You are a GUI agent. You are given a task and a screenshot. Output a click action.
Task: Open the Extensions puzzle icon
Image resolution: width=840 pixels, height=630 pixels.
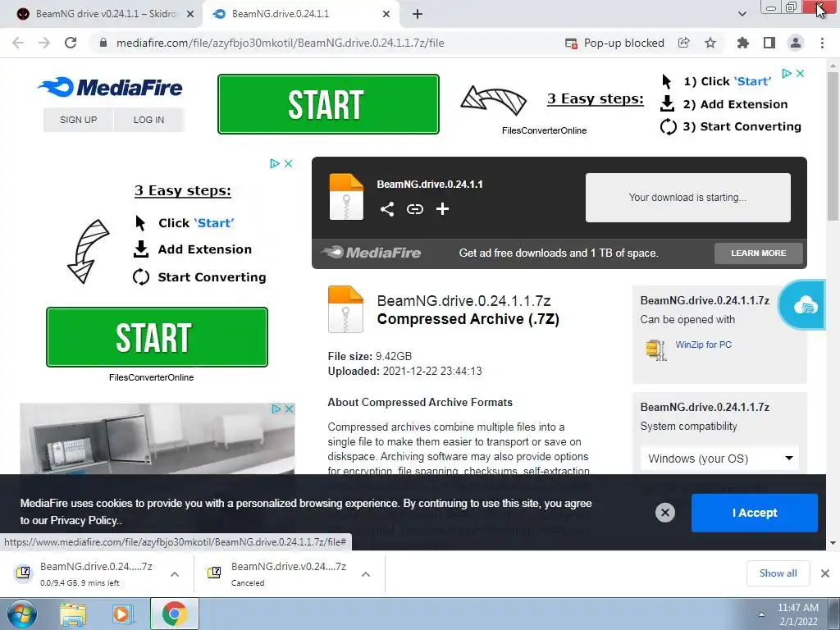742,43
